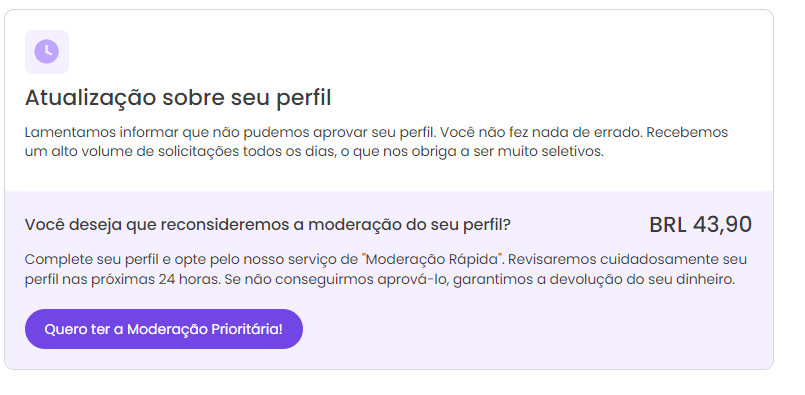
Task: Click the "Você deseja que reconsideremos" question heading
Action: click(x=267, y=224)
